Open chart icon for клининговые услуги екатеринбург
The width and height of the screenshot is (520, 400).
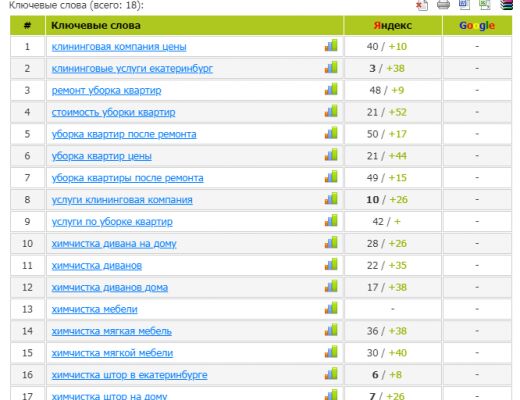(x=331, y=67)
